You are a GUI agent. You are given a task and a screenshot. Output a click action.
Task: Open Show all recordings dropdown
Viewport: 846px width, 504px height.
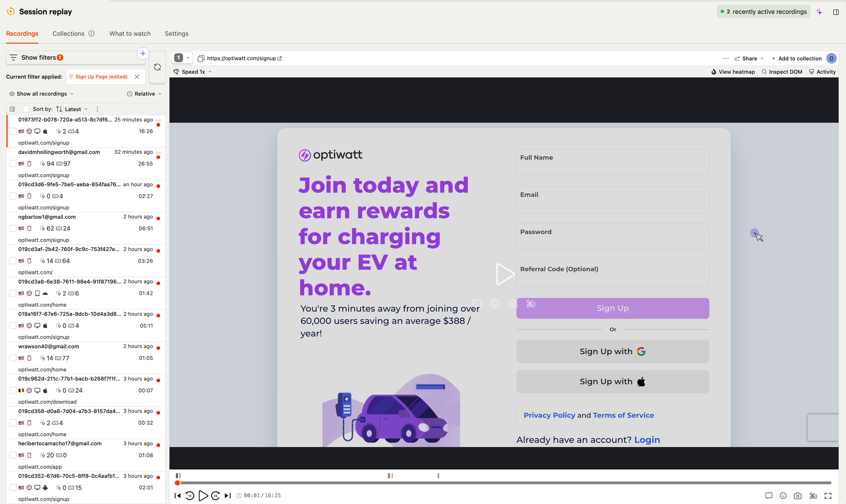tap(41, 94)
